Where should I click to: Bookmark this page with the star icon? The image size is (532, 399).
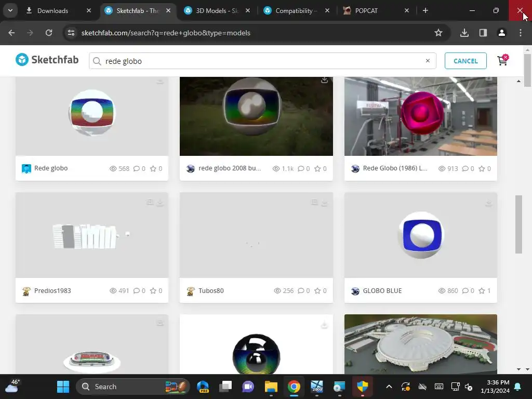438,33
